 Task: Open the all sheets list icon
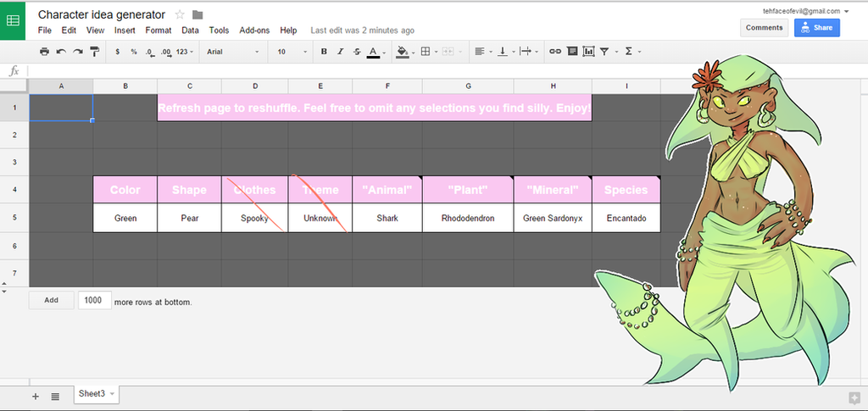(x=55, y=396)
